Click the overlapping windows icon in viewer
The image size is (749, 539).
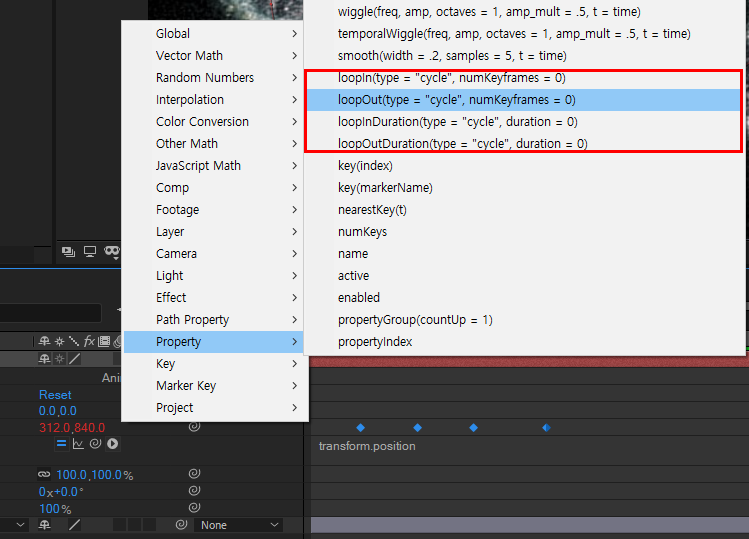(x=68, y=252)
